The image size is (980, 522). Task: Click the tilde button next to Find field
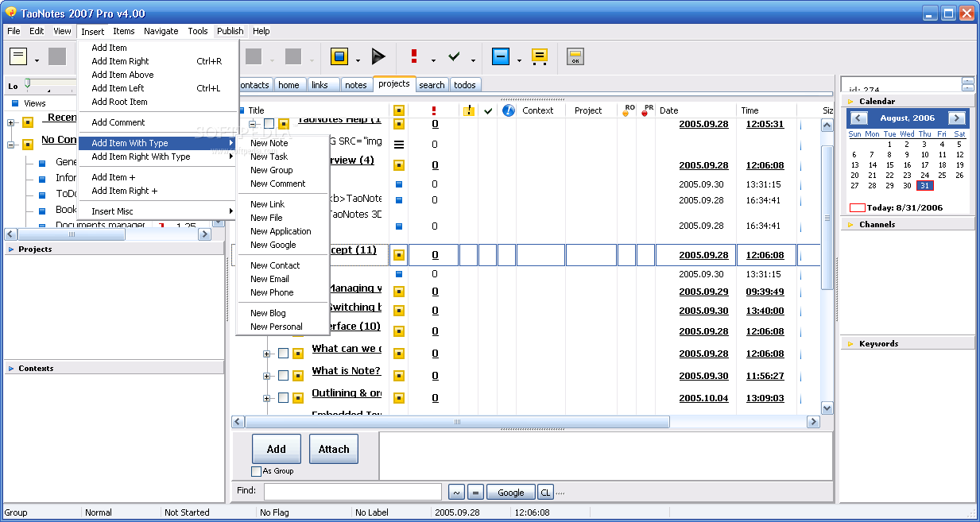[456, 493]
